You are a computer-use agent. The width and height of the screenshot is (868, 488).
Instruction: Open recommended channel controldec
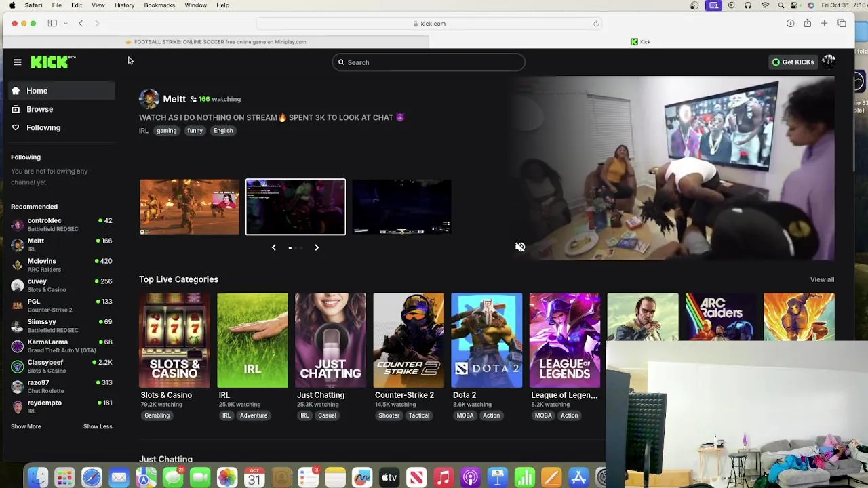62,224
